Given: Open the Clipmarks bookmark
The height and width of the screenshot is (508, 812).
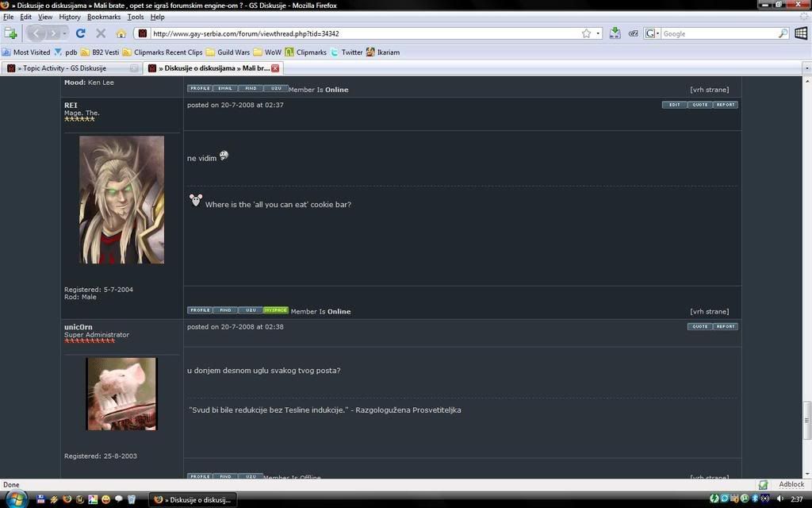Looking at the screenshot, I should point(305,52).
